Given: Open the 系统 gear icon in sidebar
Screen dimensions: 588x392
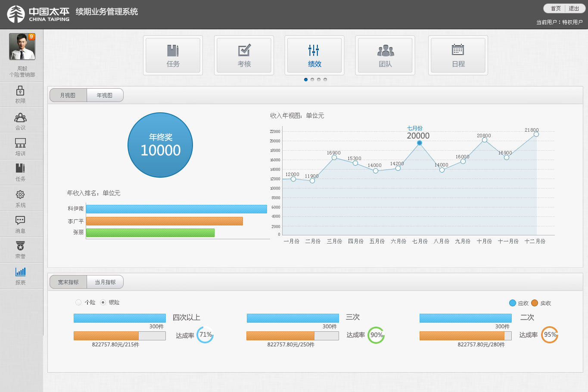Looking at the screenshot, I should tap(20, 195).
